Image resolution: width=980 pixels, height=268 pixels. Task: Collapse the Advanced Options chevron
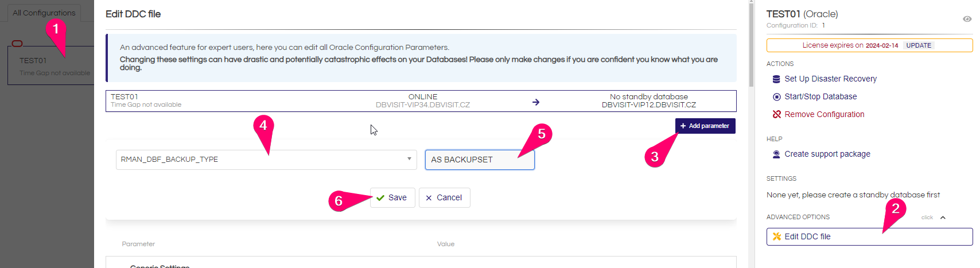click(x=943, y=217)
